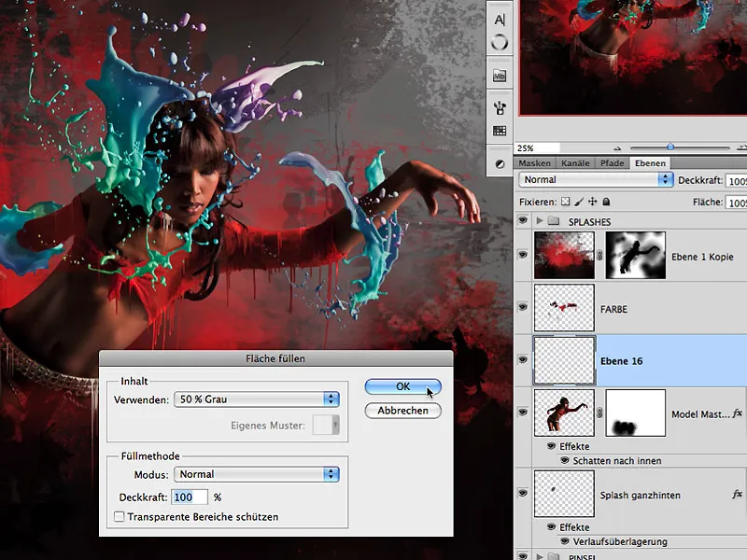Viewport: 747px width, 560px height.
Task: Lock all with the padlock icon
Action: coord(606,202)
